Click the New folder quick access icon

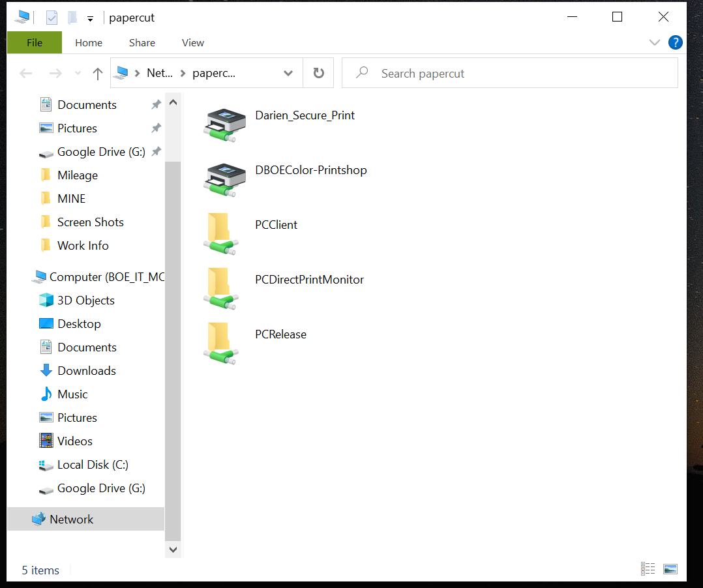coord(72,18)
